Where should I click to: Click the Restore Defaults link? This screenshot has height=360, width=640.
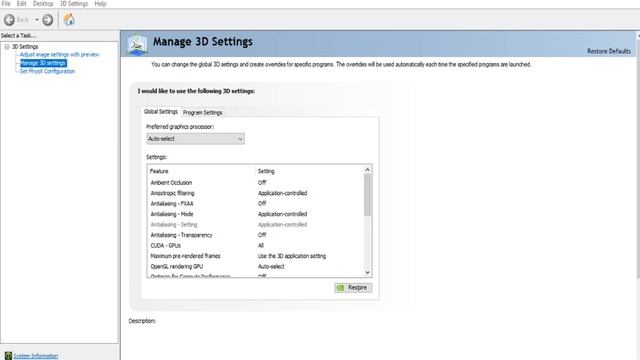pos(609,51)
